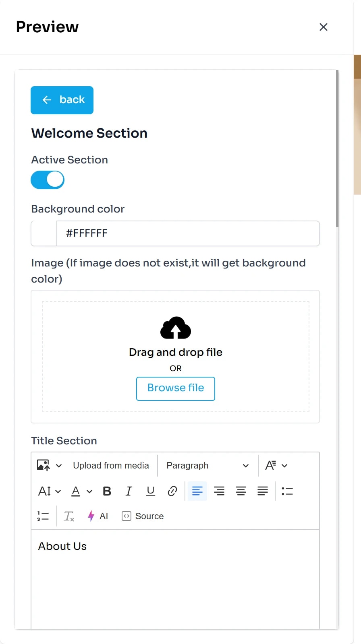Image resolution: width=361 pixels, height=644 pixels.
Task: Justify the text
Action: click(263, 491)
